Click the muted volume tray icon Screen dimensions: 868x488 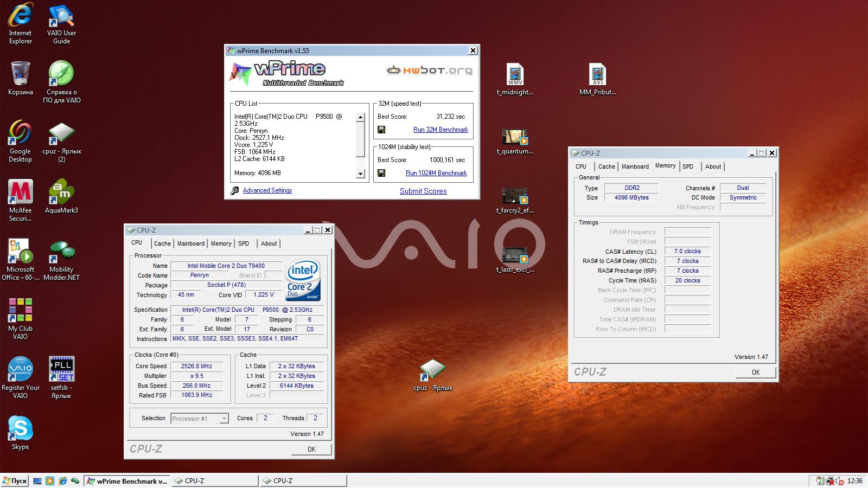pyautogui.click(x=840, y=481)
